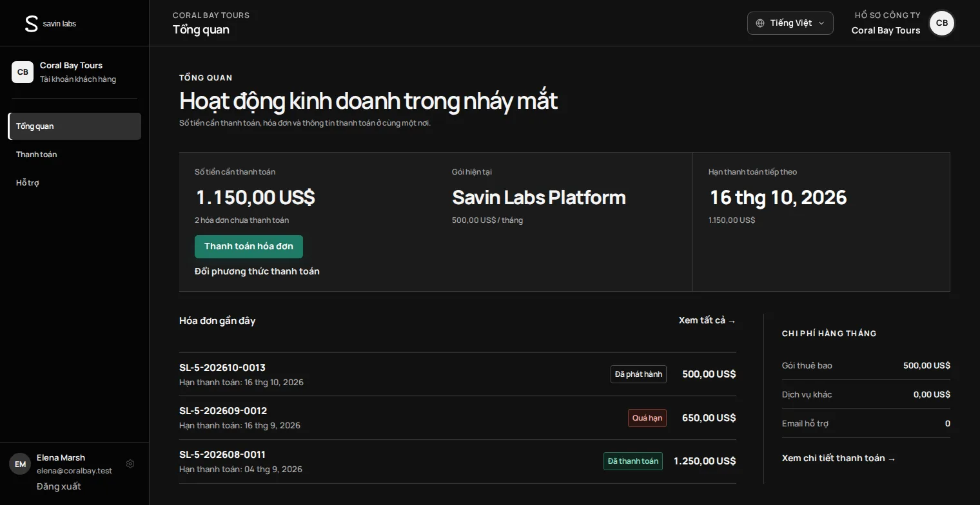Screen dimensions: 980x505
Task: Click the EM user avatar
Action: [x=20, y=464]
